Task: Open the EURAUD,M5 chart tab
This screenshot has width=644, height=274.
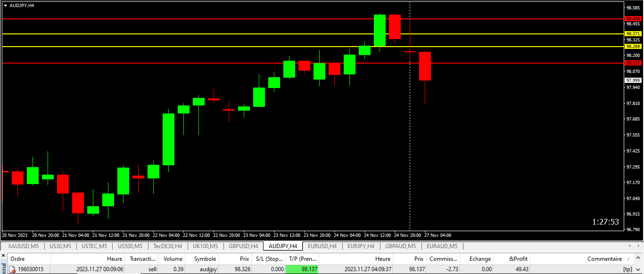Action: (x=442, y=246)
